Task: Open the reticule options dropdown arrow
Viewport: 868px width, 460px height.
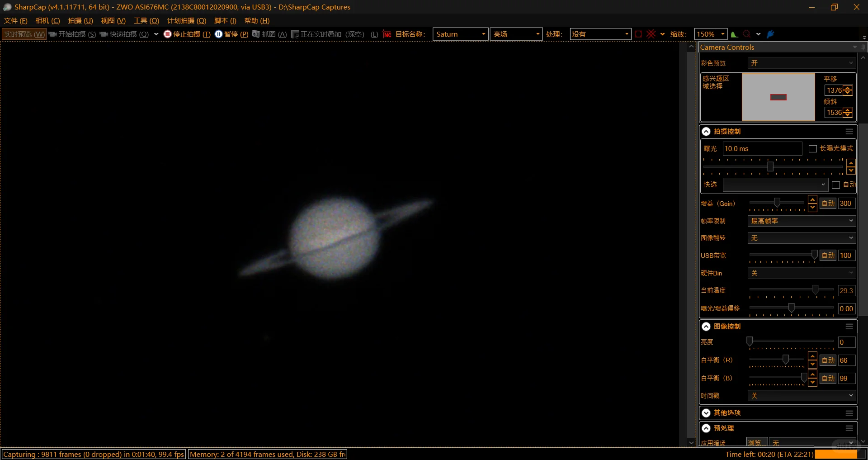Action: pos(662,34)
